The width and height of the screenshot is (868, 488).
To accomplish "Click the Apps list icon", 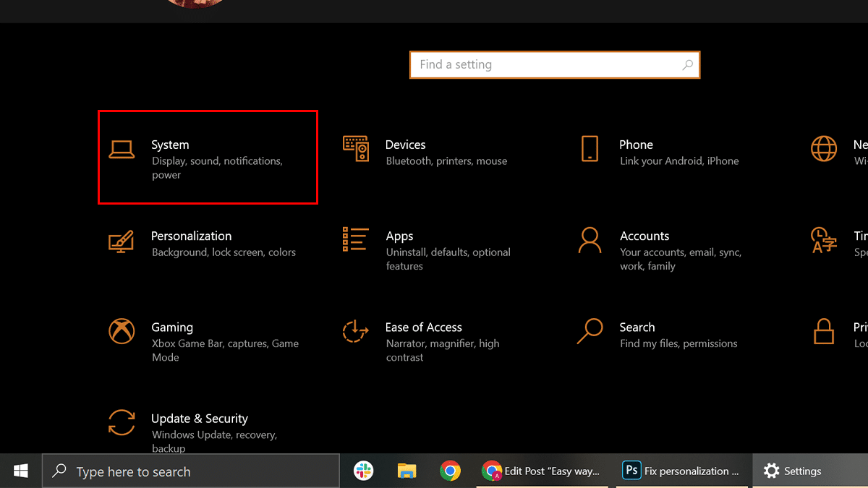I will pyautogui.click(x=355, y=239).
